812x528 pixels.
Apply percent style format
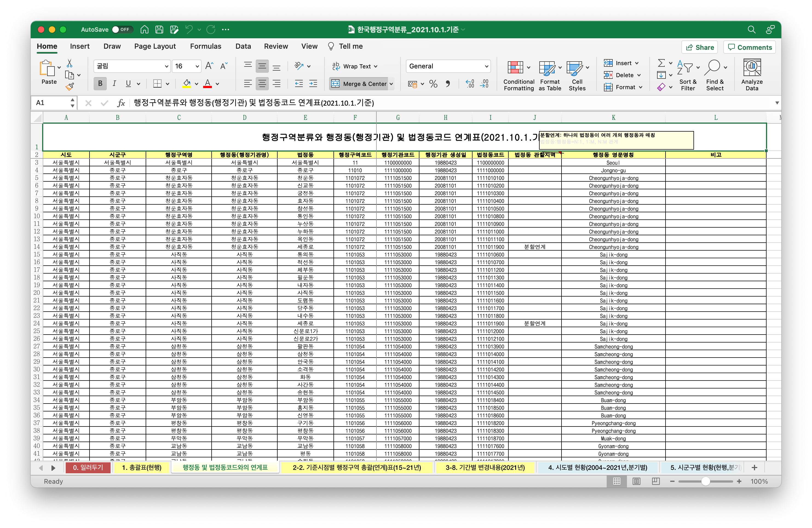point(433,83)
